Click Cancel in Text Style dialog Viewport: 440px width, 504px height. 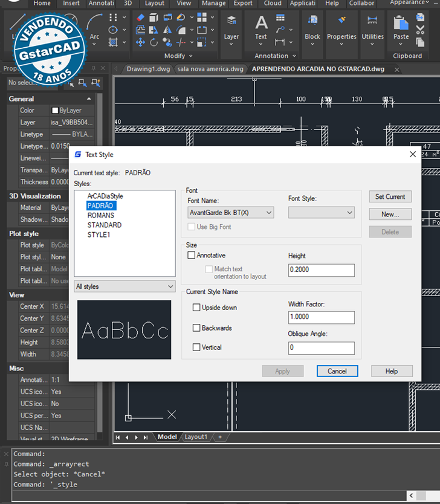[337, 371]
